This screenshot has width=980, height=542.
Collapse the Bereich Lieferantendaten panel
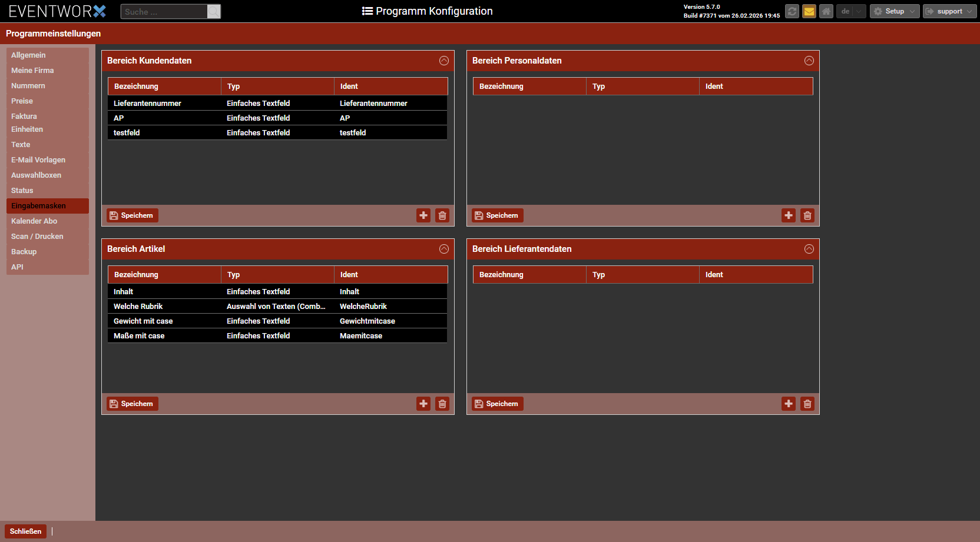(809, 249)
